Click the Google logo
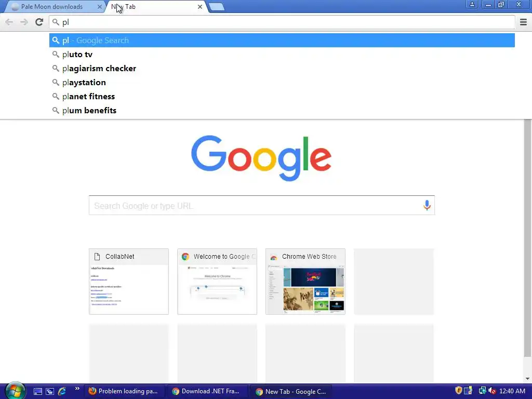This screenshot has width=532, height=399. [261, 158]
